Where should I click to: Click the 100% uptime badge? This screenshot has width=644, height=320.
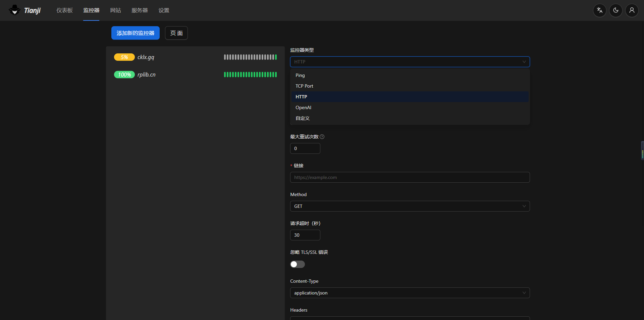tap(124, 75)
